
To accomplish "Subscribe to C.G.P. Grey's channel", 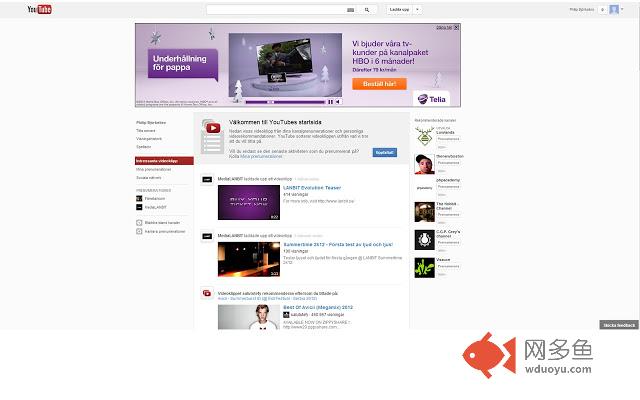I will pyautogui.click(x=449, y=242).
